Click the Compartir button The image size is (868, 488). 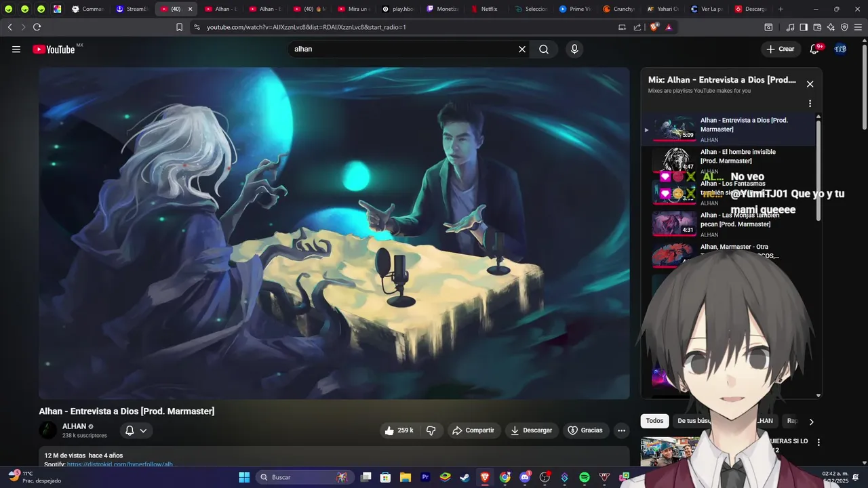click(473, 430)
